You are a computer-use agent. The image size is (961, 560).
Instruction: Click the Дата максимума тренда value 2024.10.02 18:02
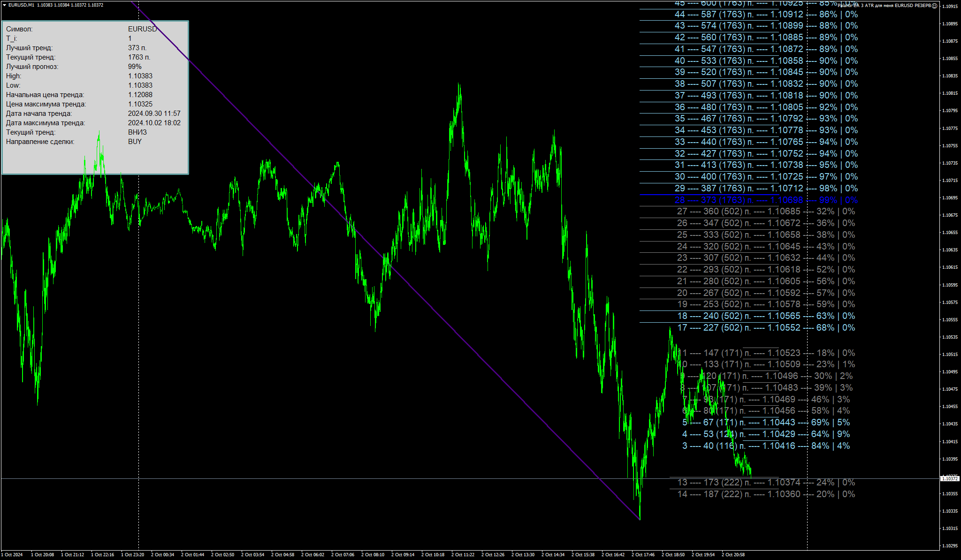[x=154, y=123]
